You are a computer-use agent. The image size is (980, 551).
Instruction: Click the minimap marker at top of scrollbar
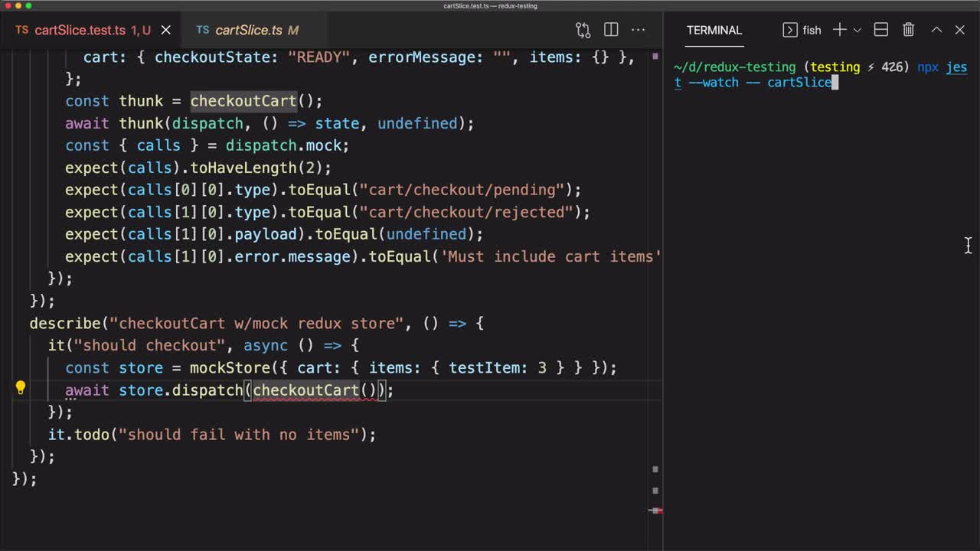pyautogui.click(x=655, y=56)
